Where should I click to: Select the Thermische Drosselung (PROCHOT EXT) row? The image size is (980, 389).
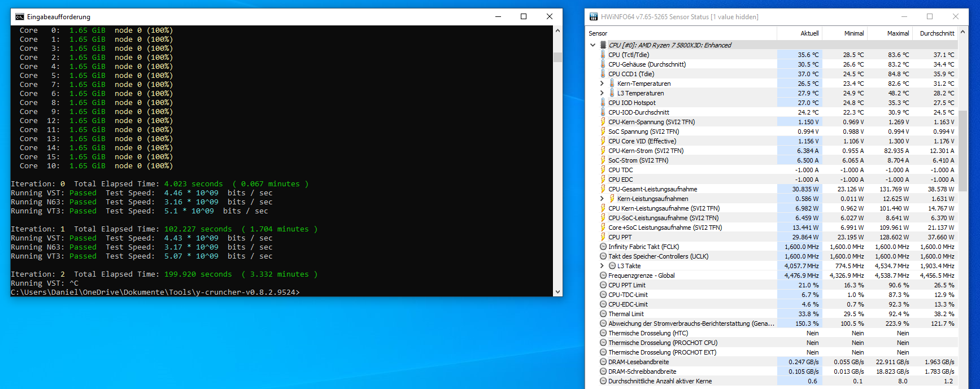pyautogui.click(x=772, y=352)
